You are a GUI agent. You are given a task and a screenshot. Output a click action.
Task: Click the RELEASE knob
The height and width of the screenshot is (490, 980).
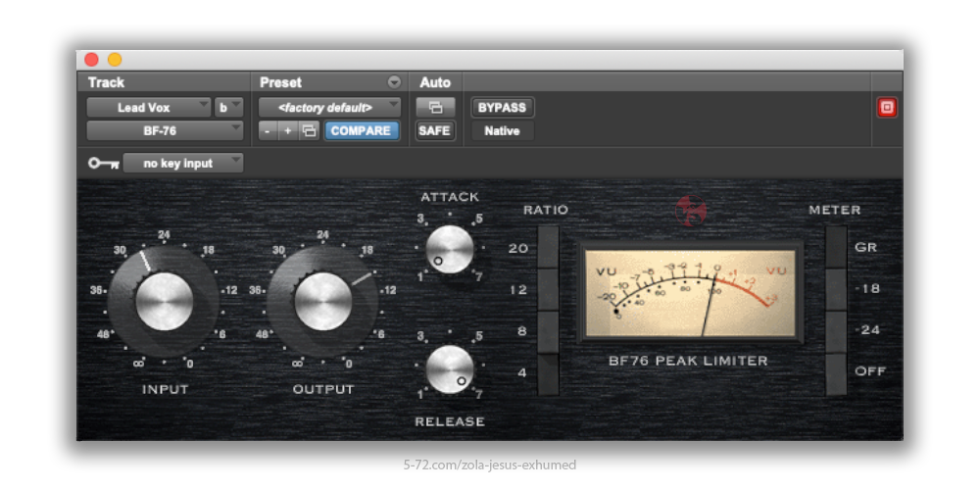tap(450, 369)
